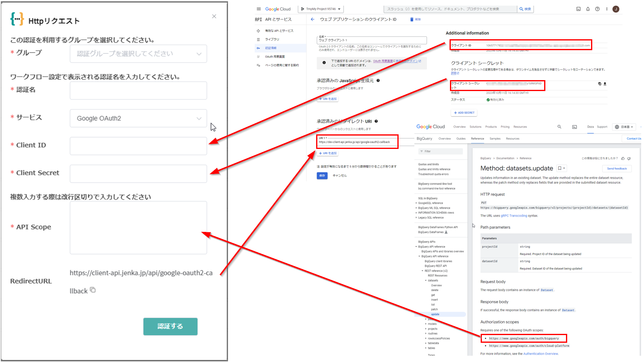
Task: Open ライブラリ in the API sidebar
Action: pyautogui.click(x=272, y=39)
